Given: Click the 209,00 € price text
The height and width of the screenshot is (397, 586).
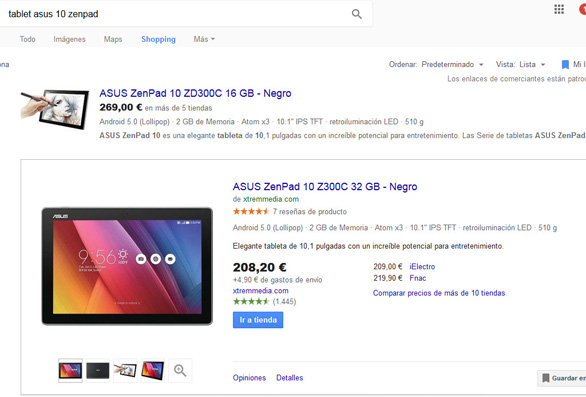Looking at the screenshot, I should (x=388, y=267).
